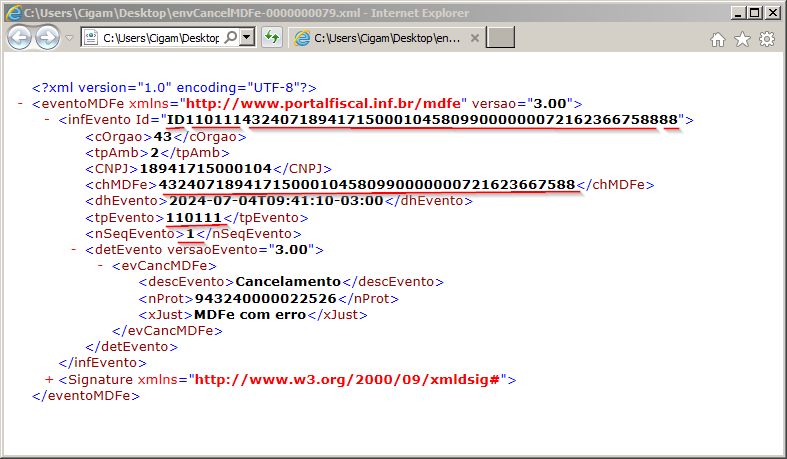
Task: Click the chMDFe key value
Action: pos(367,185)
